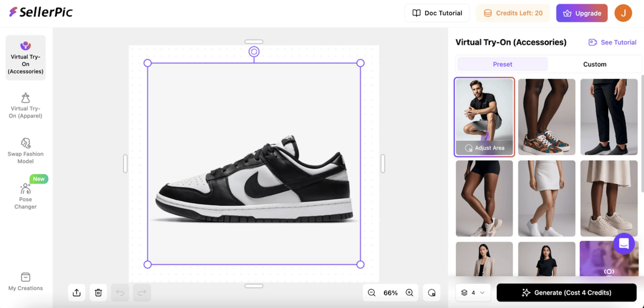Select the colorful patterned sneakers preset
The image size is (644, 308).
click(547, 117)
